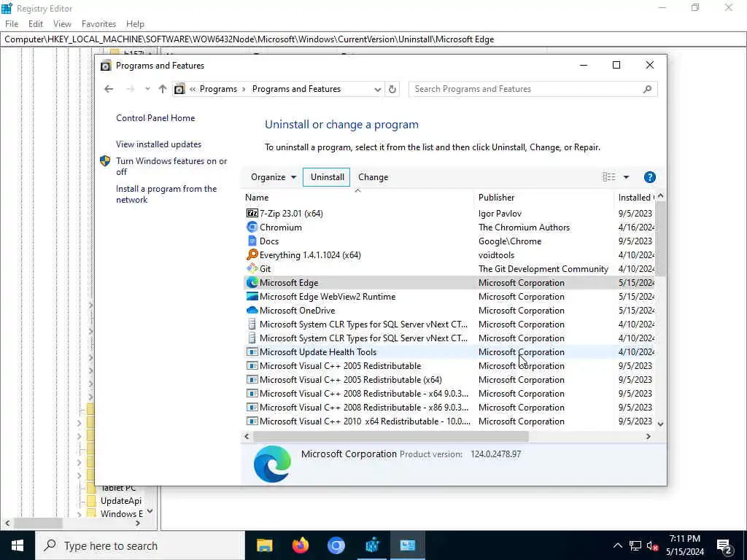The width and height of the screenshot is (747, 560).
Task: Click the search magnifier in Programs and Features
Action: [647, 89]
